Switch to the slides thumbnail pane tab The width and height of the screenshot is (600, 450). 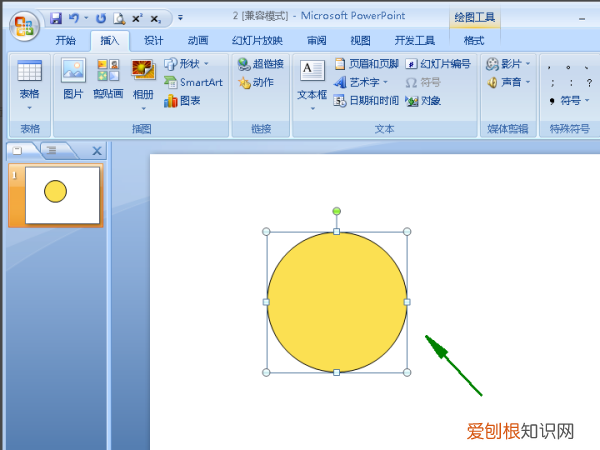coord(18,150)
